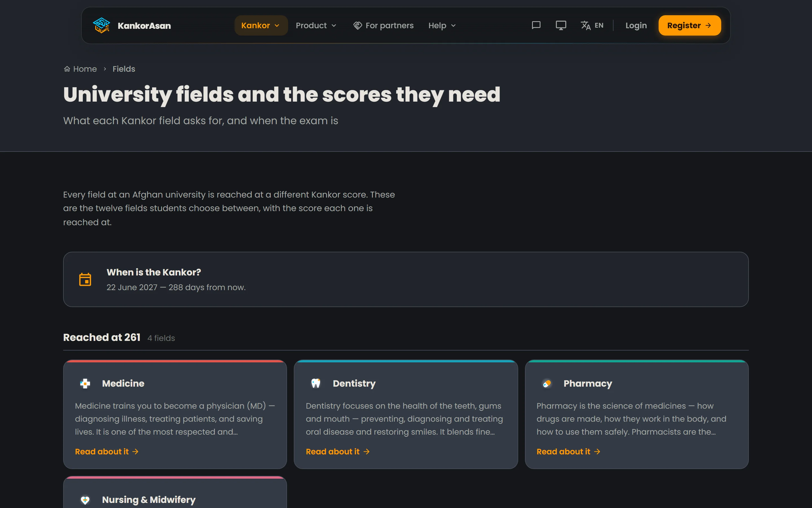Click the calendar icon in Kankor date card
The width and height of the screenshot is (812, 508).
click(85, 279)
